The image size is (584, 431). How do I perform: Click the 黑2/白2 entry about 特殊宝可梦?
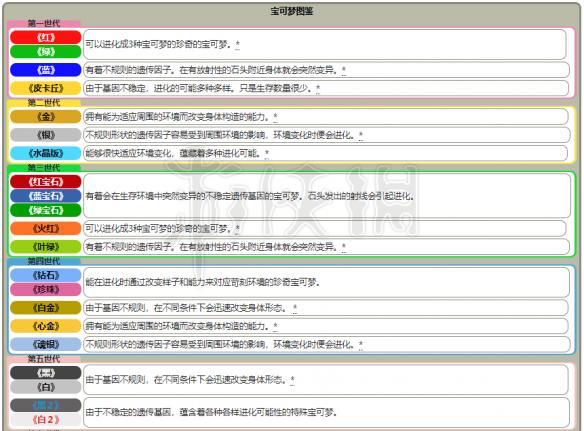click(211, 412)
